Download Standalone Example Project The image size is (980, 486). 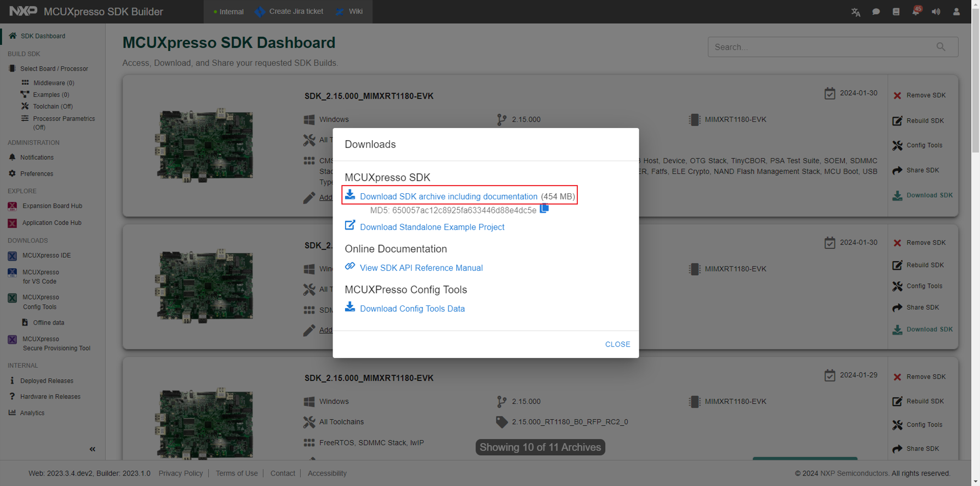point(432,227)
